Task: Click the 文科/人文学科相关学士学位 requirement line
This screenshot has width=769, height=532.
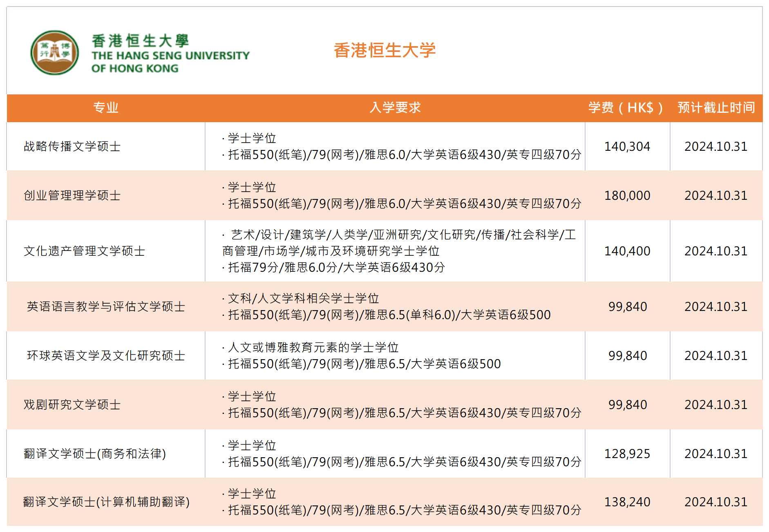Action: tap(301, 298)
